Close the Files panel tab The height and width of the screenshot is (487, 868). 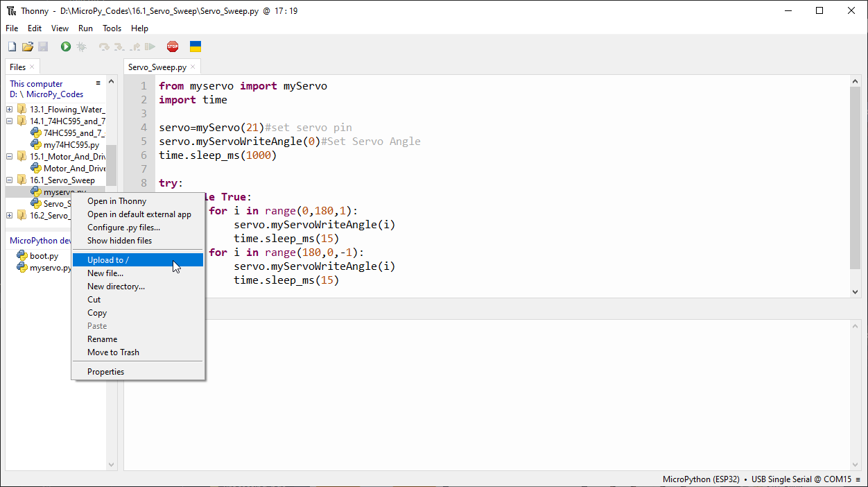pos(32,67)
